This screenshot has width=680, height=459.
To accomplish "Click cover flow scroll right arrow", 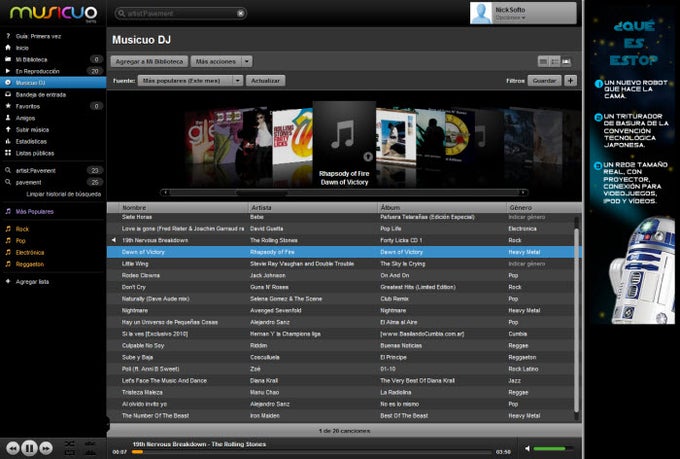I will click(523, 192).
